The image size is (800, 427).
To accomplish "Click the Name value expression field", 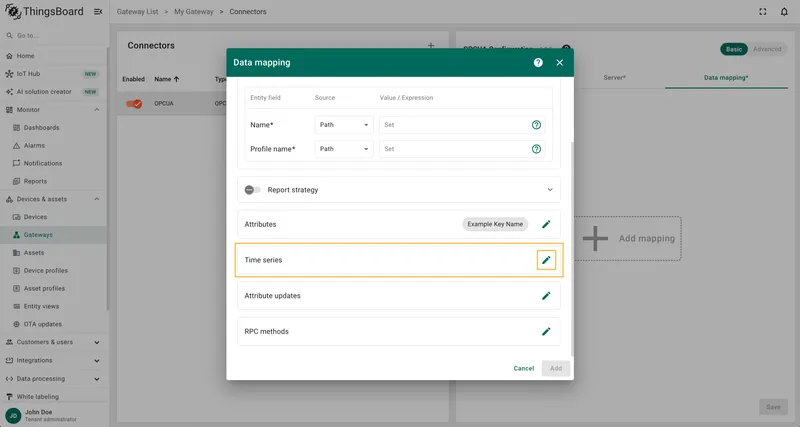I will pos(462,124).
